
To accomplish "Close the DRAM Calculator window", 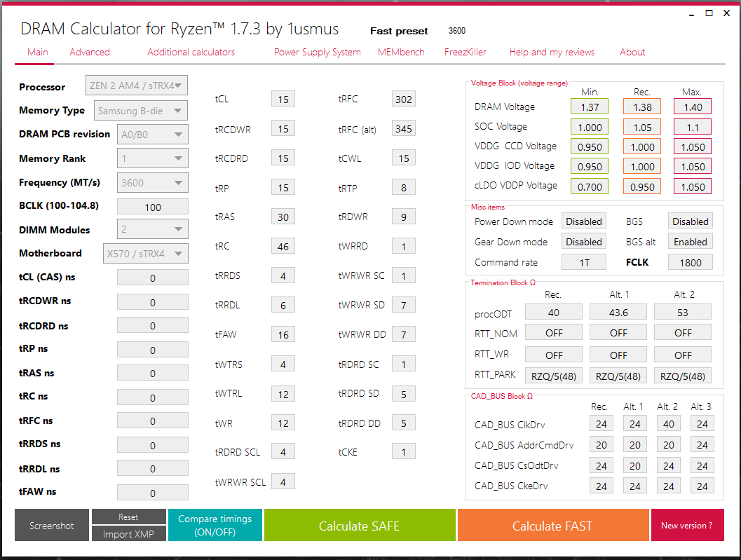I will (727, 13).
